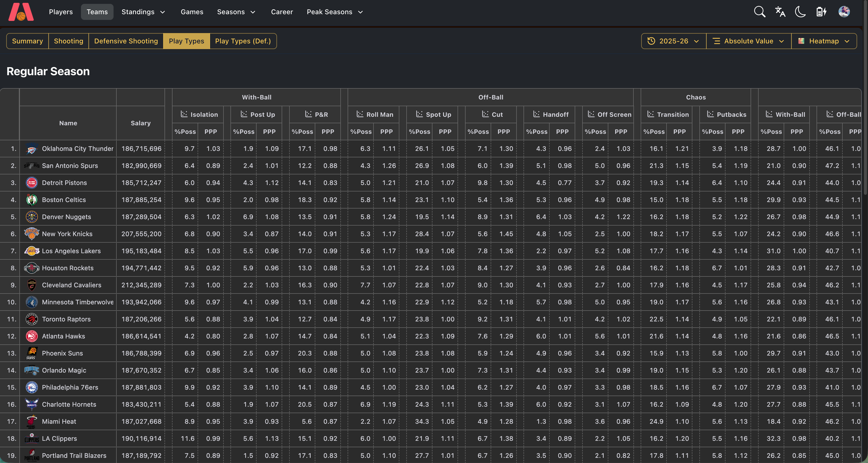Open the Games navigation item
Screen dimensions: 868x463
tap(192, 12)
